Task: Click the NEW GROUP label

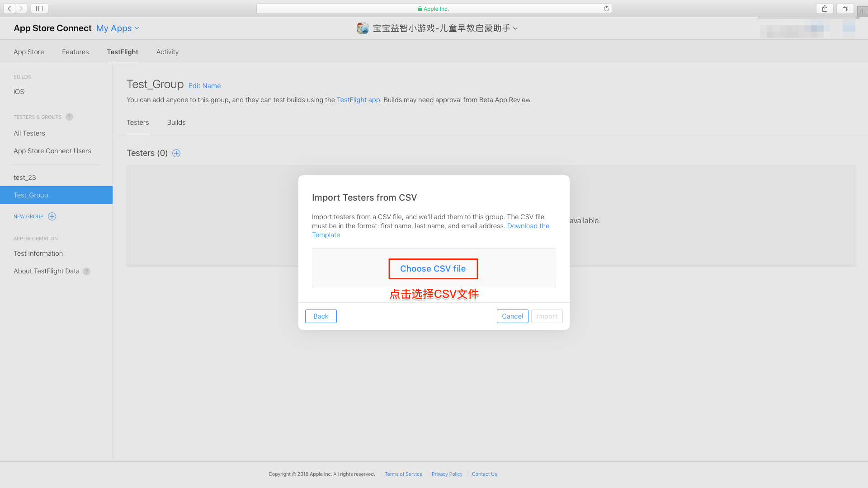Action: pos(28,216)
